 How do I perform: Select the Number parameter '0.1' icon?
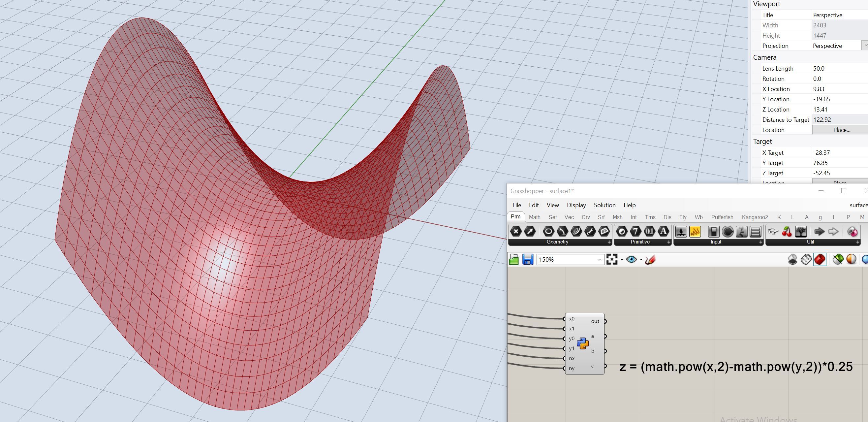(649, 232)
